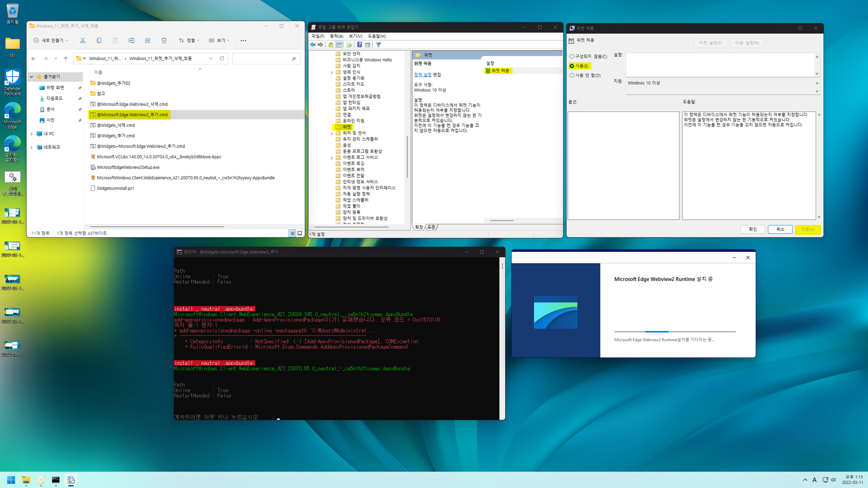The height and width of the screenshot is (488, 868).
Task: Click Export list icon in policy editor
Action: tap(349, 45)
